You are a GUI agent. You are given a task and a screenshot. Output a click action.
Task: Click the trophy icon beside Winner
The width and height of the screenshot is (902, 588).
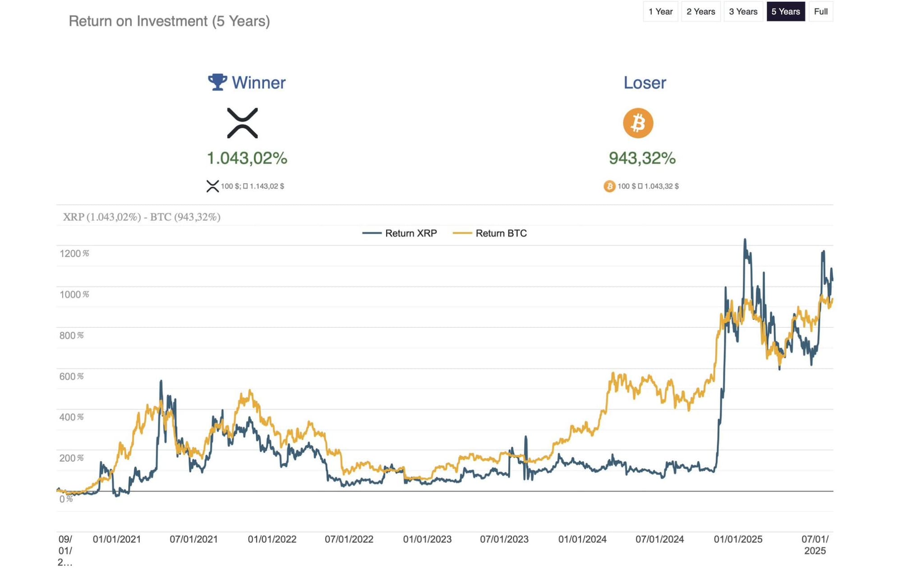pos(217,83)
